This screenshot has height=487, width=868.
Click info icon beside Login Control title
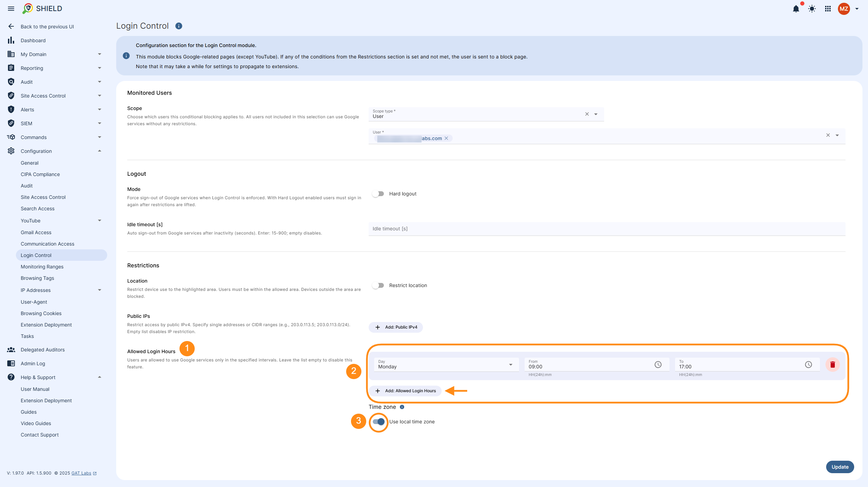coord(178,26)
